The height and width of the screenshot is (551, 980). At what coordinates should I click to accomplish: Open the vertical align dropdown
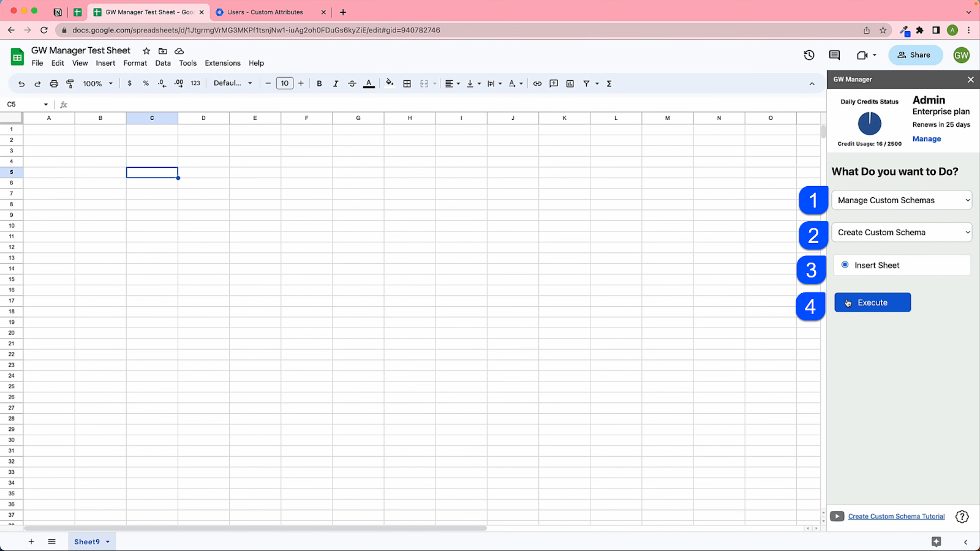coord(473,83)
